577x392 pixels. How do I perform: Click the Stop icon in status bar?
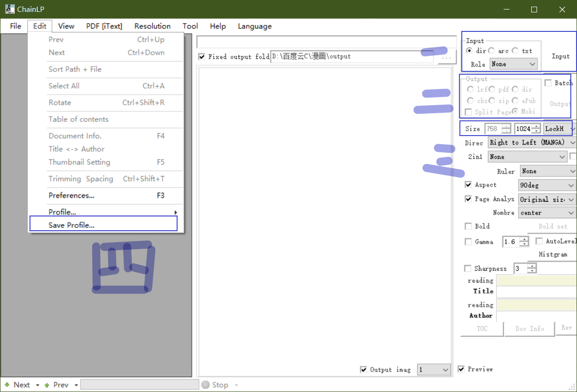205,385
